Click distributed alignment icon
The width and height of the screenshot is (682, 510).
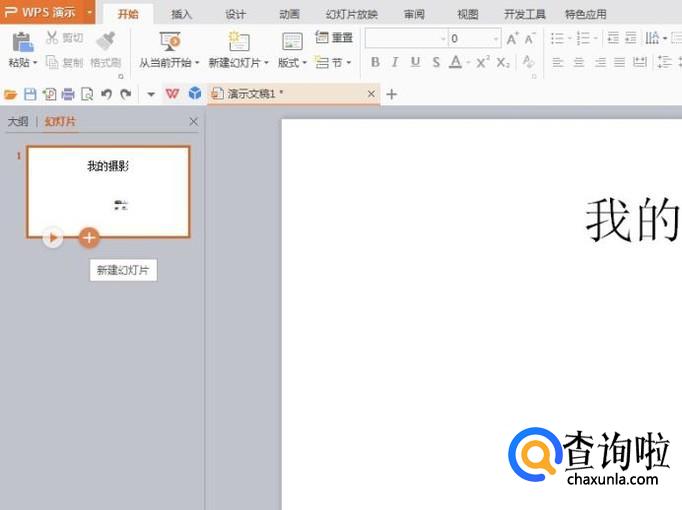(639, 63)
